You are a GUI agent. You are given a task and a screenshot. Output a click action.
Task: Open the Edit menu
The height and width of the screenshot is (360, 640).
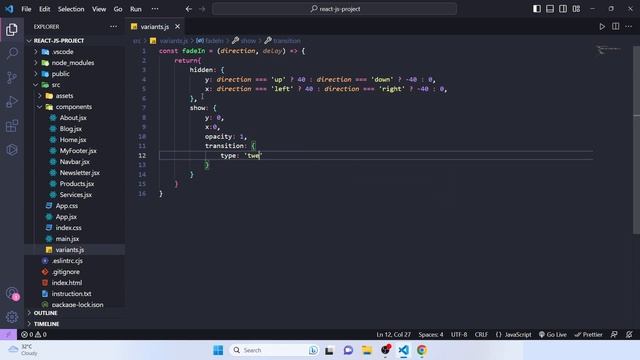44,9
